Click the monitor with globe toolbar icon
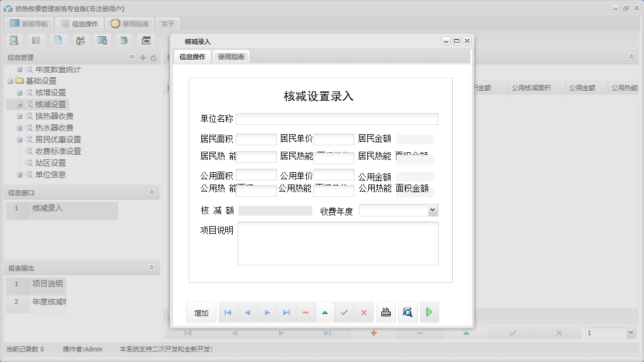 pos(101,40)
